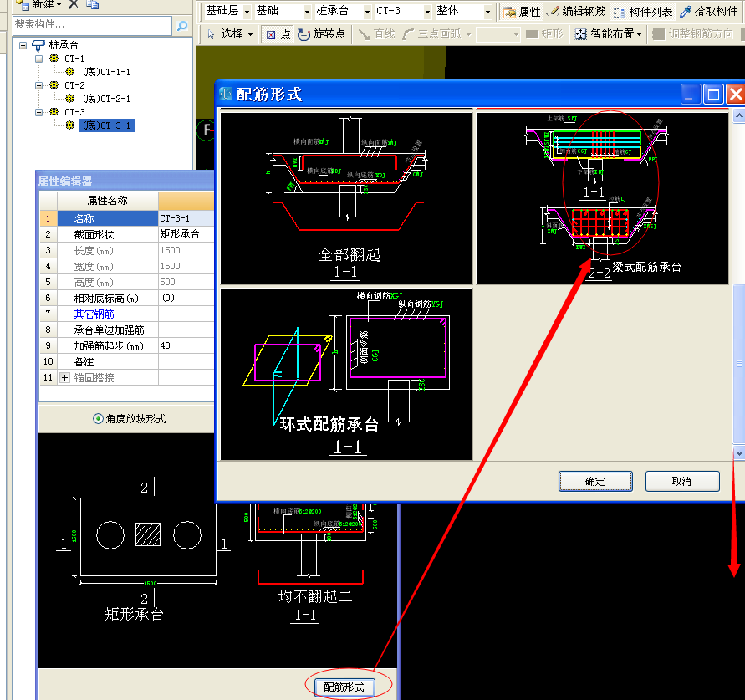Viewport: 745px width, 700px height.
Task: Activate 拾取构件 pick component tool
Action: (708, 12)
